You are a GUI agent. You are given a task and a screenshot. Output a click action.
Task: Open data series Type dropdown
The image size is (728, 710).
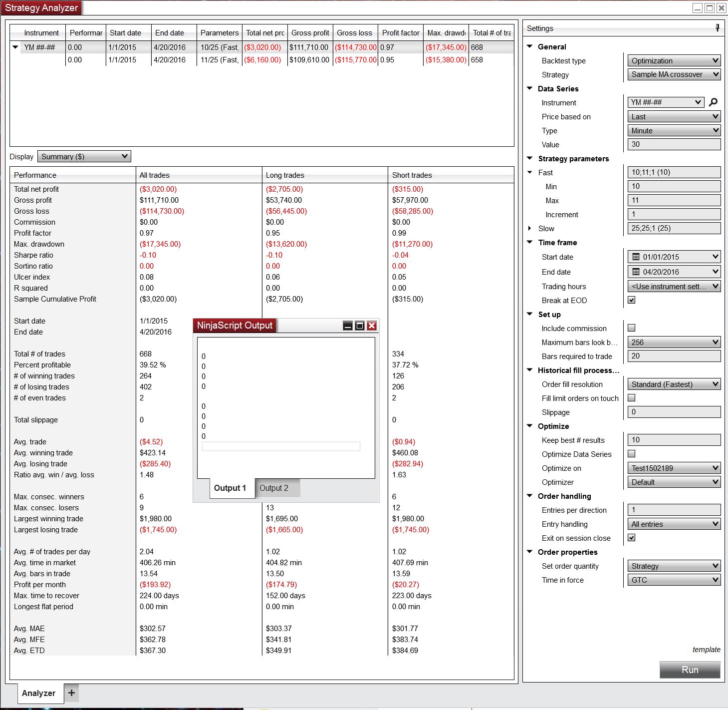point(674,131)
